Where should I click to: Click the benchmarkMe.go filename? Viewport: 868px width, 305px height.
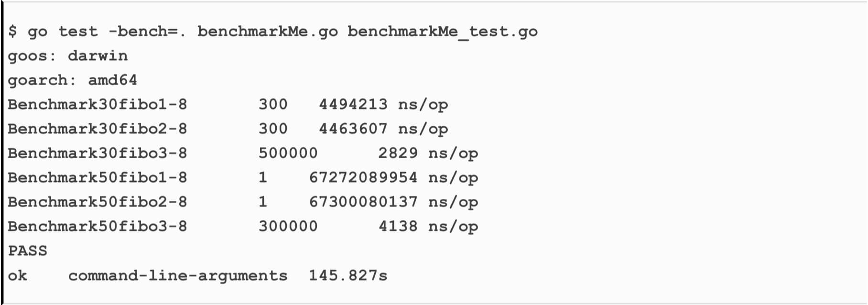pyautogui.click(x=268, y=32)
